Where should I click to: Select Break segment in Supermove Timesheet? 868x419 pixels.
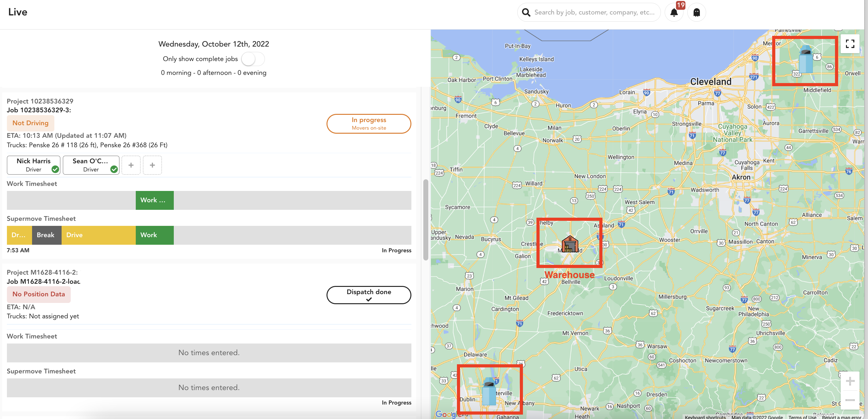click(47, 236)
